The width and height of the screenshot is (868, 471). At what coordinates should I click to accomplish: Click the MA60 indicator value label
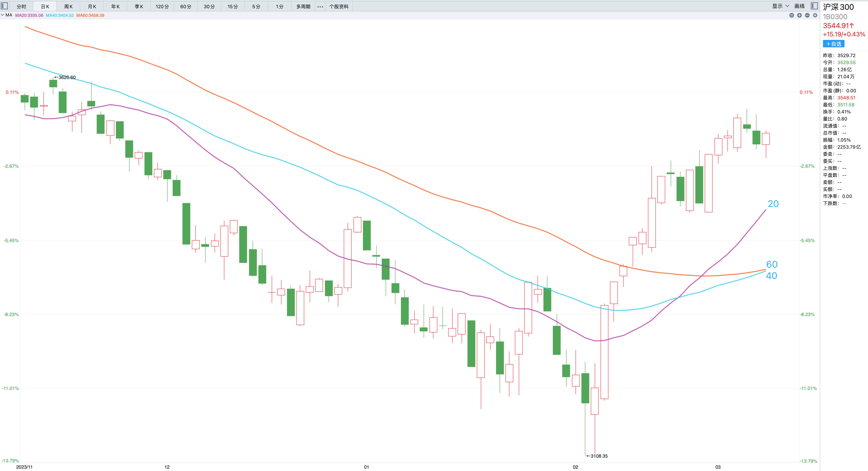click(x=90, y=15)
